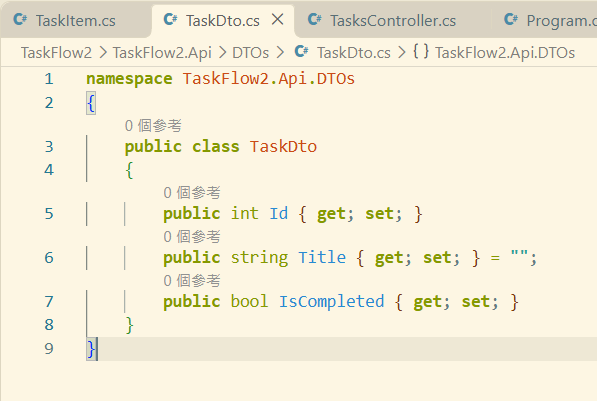
Task: Click the IsCompleted property name
Action: coord(332,302)
